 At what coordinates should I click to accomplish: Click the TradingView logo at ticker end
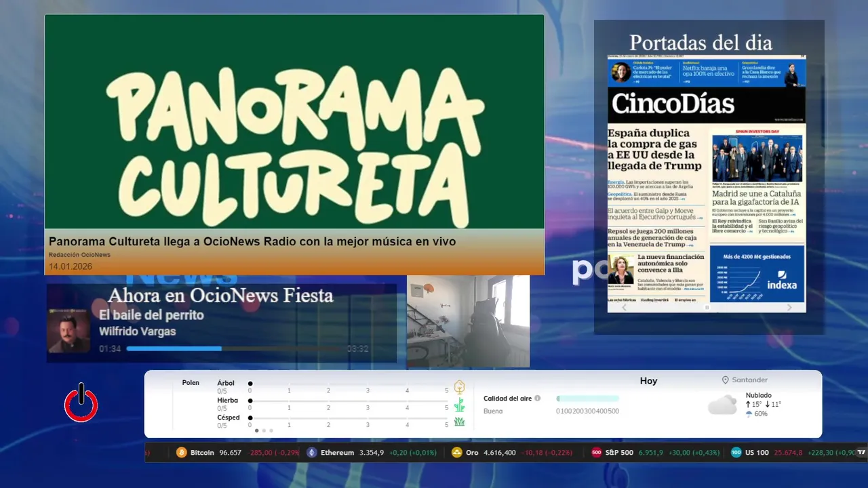[x=861, y=453]
